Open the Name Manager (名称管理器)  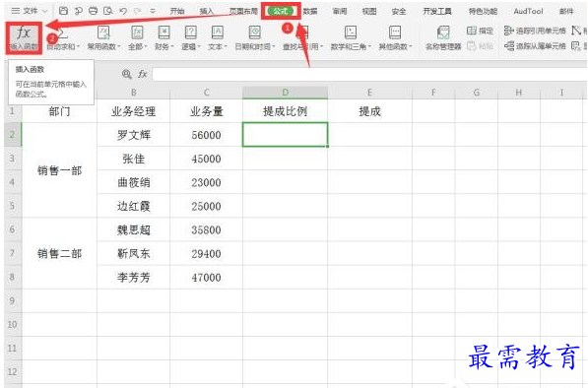pos(443,38)
